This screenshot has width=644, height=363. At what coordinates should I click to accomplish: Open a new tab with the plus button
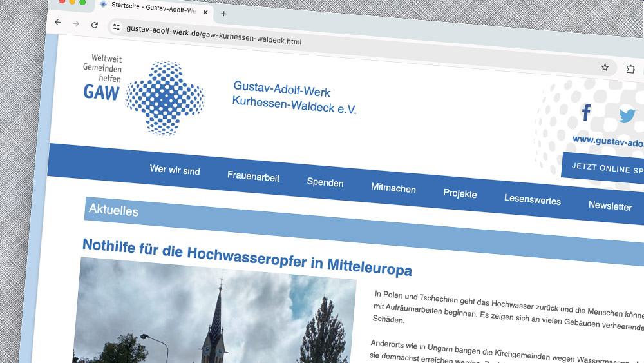pyautogui.click(x=223, y=14)
